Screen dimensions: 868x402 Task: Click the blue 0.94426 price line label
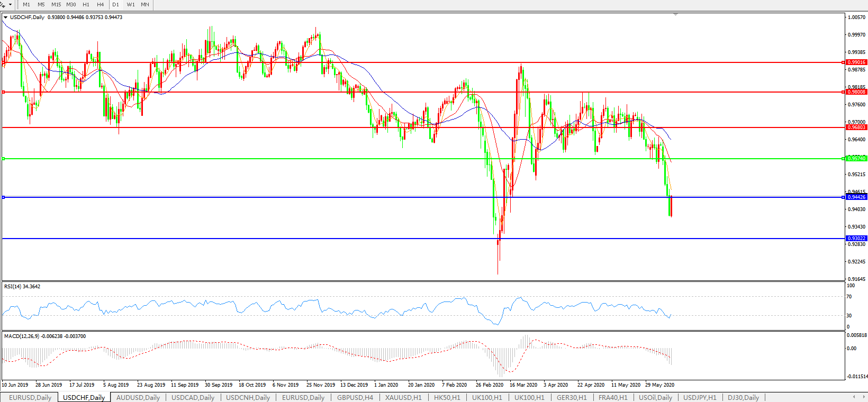[x=856, y=197]
